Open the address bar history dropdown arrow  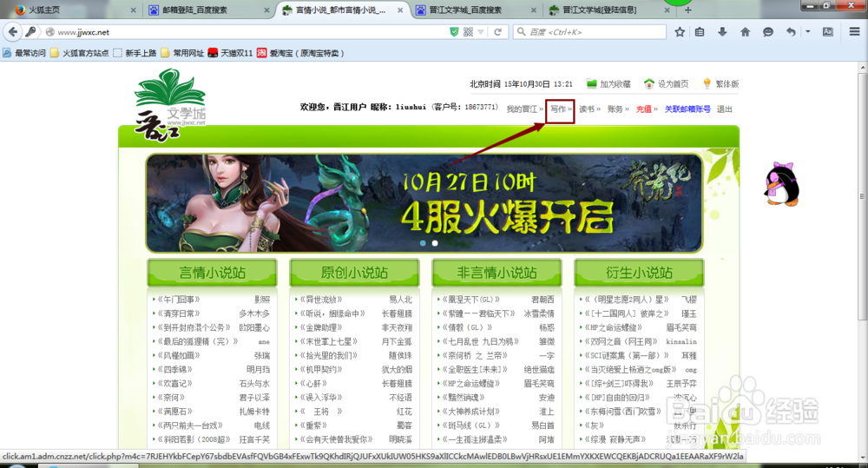pyautogui.click(x=481, y=32)
